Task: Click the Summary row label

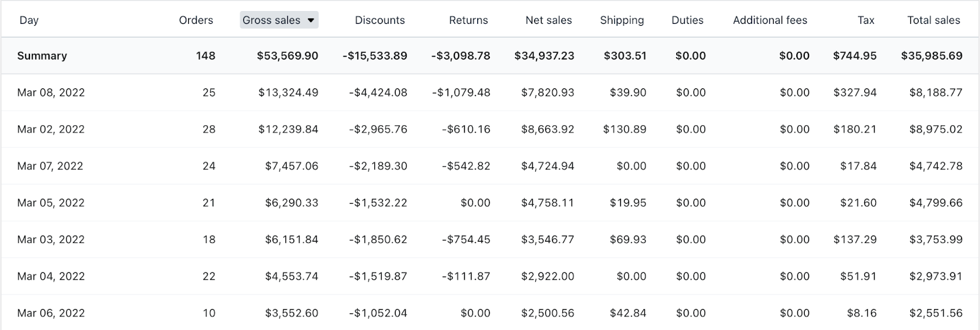Action: point(42,56)
